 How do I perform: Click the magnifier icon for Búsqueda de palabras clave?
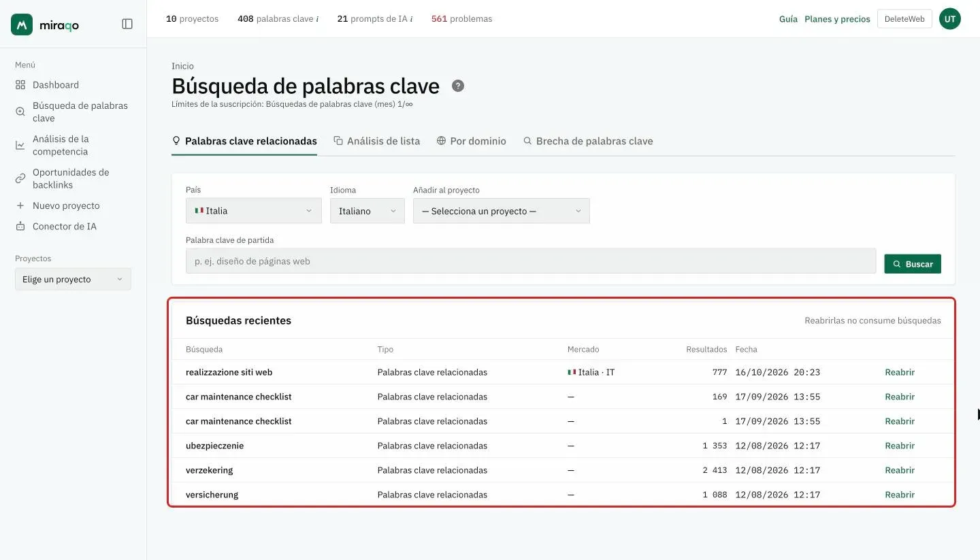(20, 112)
